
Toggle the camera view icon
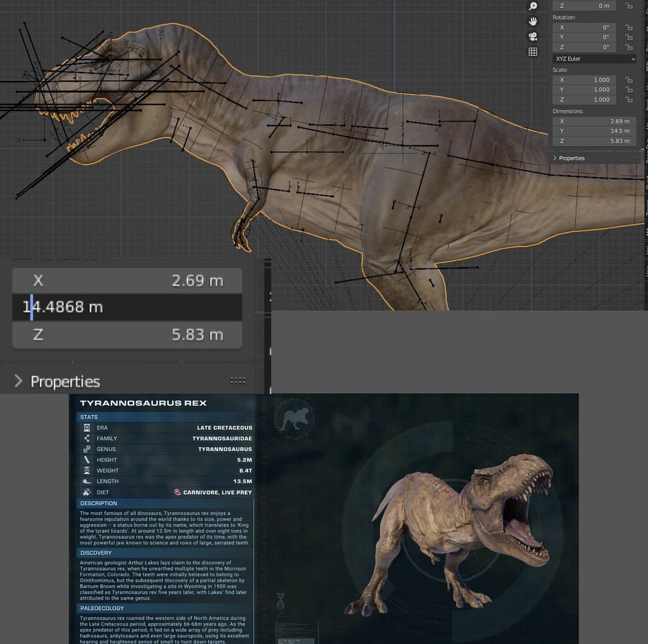[x=533, y=37]
